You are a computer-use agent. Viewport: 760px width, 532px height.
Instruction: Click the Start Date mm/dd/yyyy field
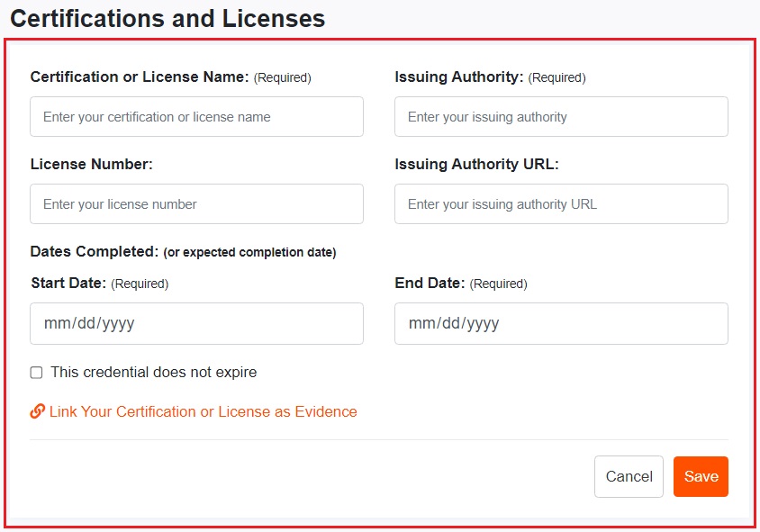pyautogui.click(x=196, y=323)
